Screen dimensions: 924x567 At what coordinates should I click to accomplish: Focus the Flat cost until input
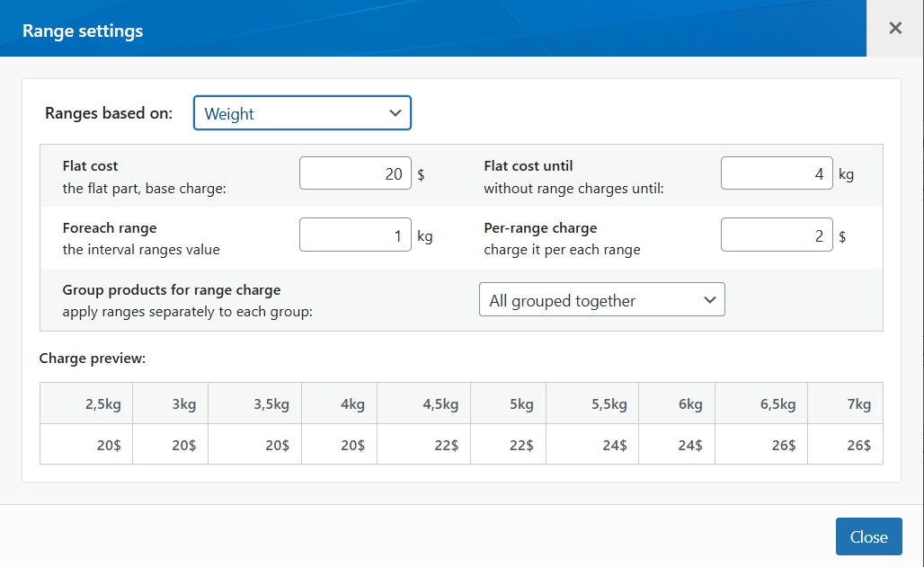tap(777, 173)
